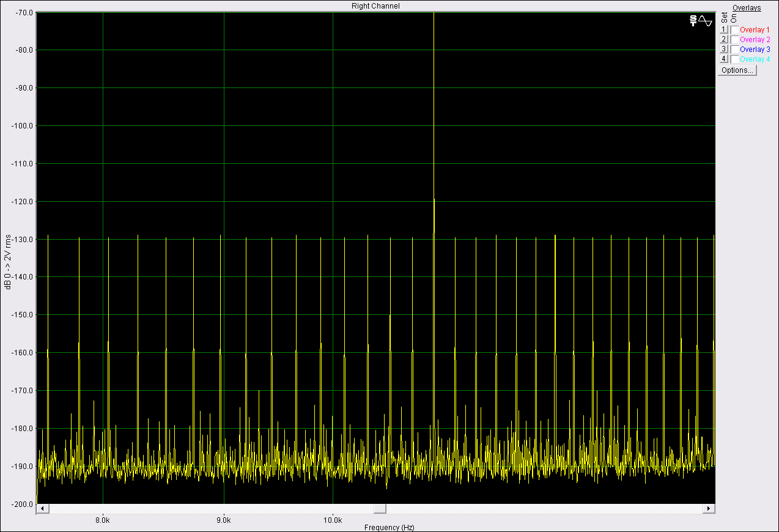Click the Overlays heading
This screenshot has width=779, height=532.
pos(747,8)
